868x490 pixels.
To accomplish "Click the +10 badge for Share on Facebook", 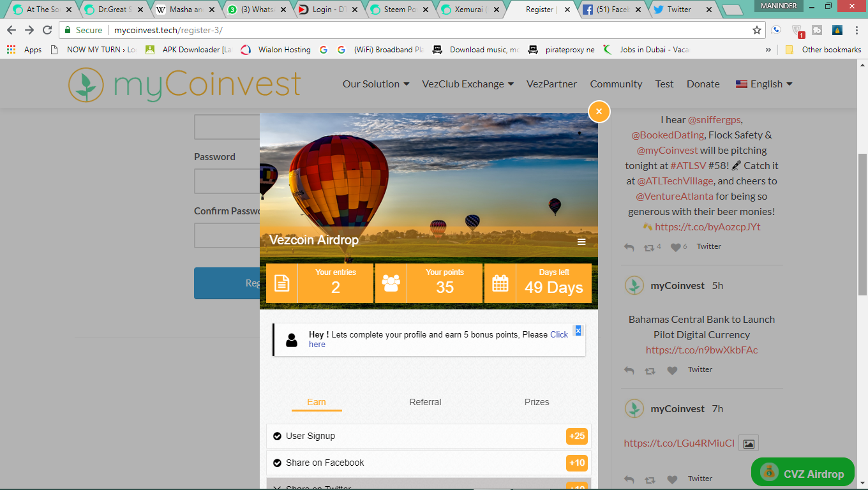I will point(577,463).
